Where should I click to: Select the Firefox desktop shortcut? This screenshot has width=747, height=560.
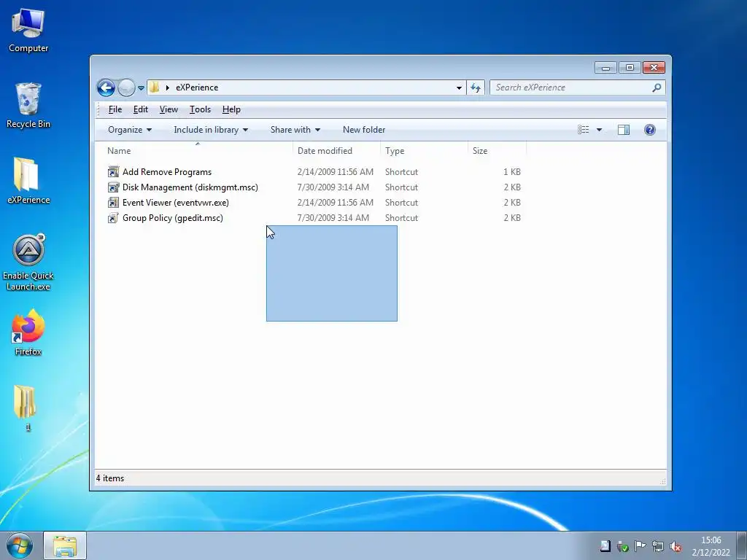click(28, 332)
